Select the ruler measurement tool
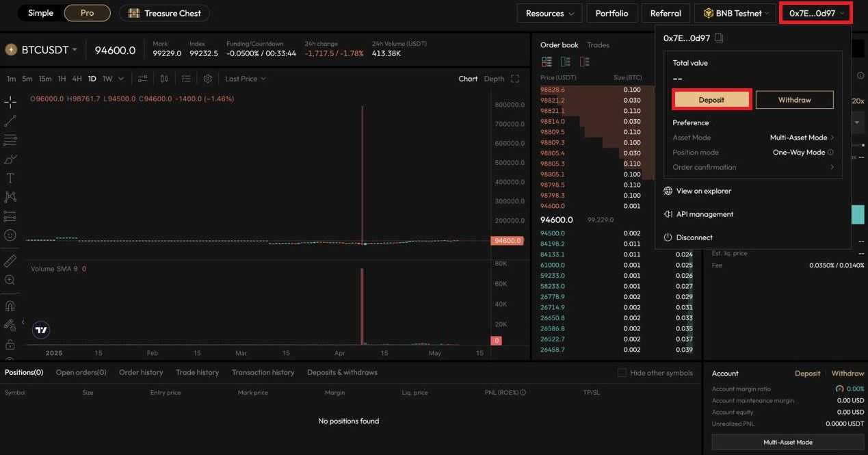 pos(10,259)
